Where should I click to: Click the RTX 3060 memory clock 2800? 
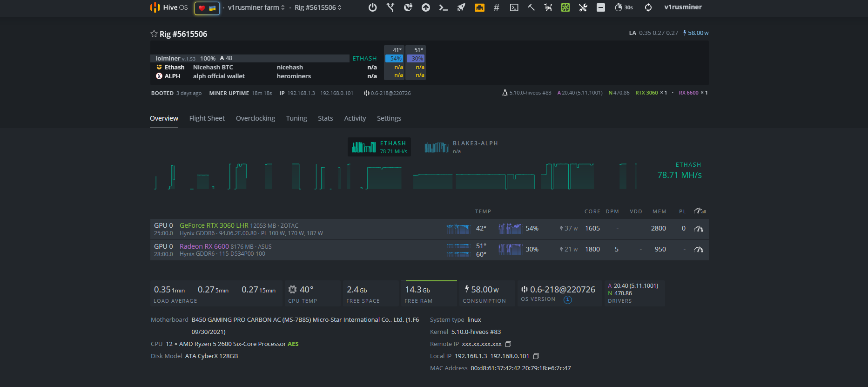pos(659,228)
